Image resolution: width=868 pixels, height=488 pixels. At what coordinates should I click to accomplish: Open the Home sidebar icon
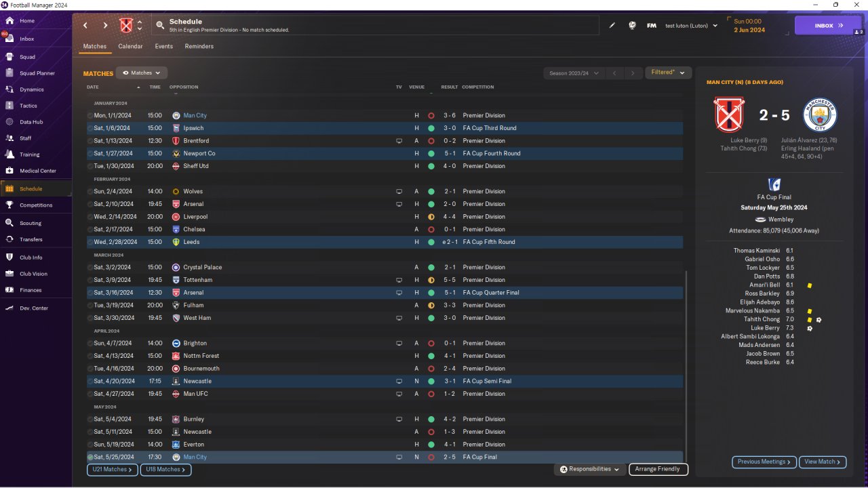coord(9,21)
